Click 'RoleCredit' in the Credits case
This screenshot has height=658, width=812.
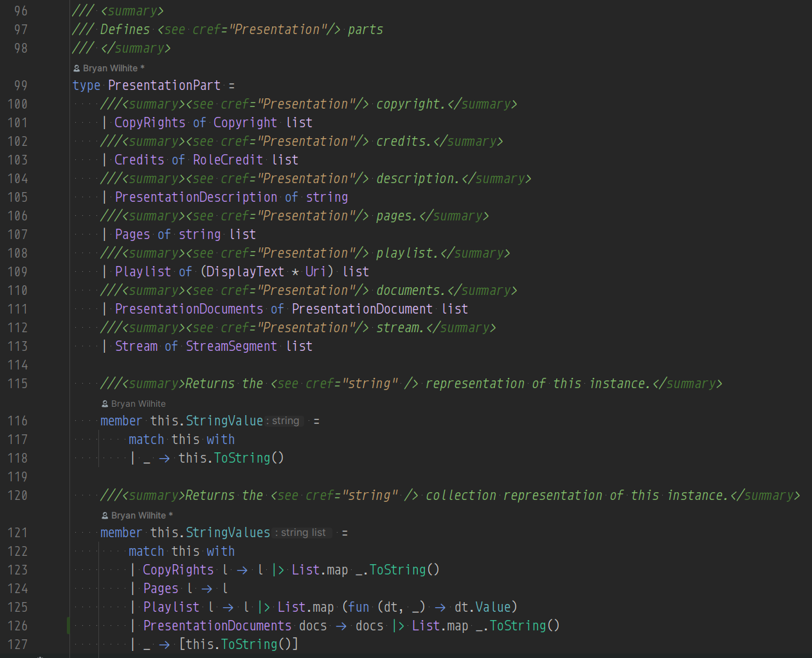[x=228, y=160]
